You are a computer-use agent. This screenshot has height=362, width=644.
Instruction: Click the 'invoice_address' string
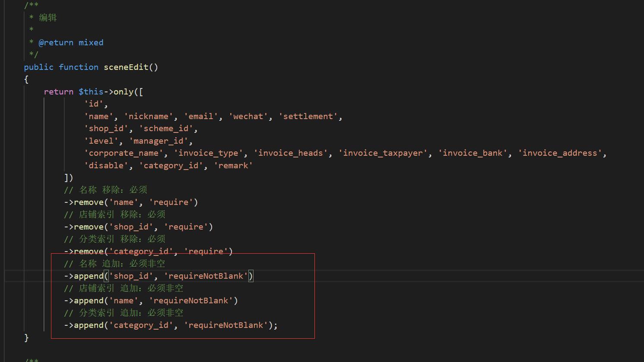560,153
